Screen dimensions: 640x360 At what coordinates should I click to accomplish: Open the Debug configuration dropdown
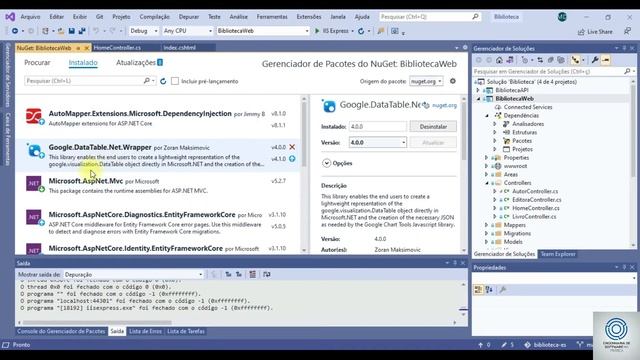[x=144, y=31]
